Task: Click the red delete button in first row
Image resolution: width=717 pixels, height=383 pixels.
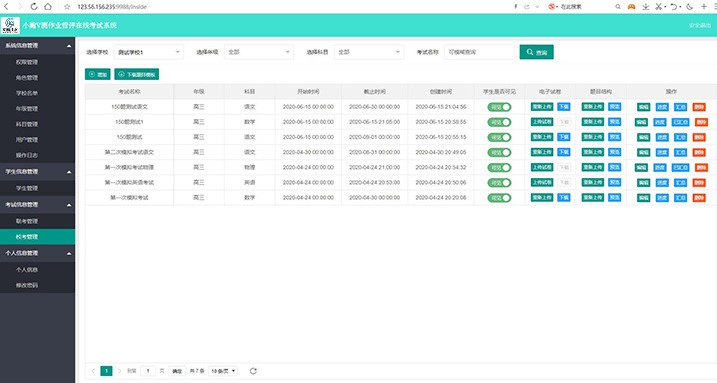Action: 699,107
